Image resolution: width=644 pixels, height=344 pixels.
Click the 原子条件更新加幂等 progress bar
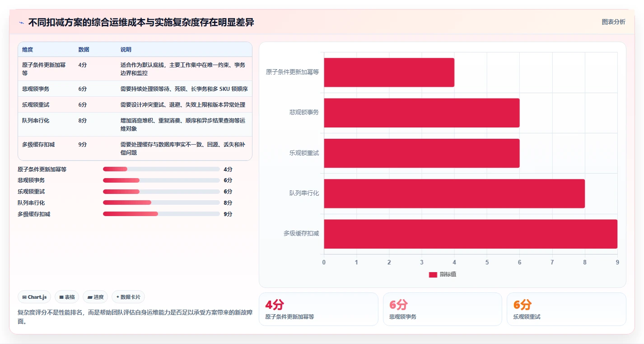pyautogui.click(x=161, y=169)
